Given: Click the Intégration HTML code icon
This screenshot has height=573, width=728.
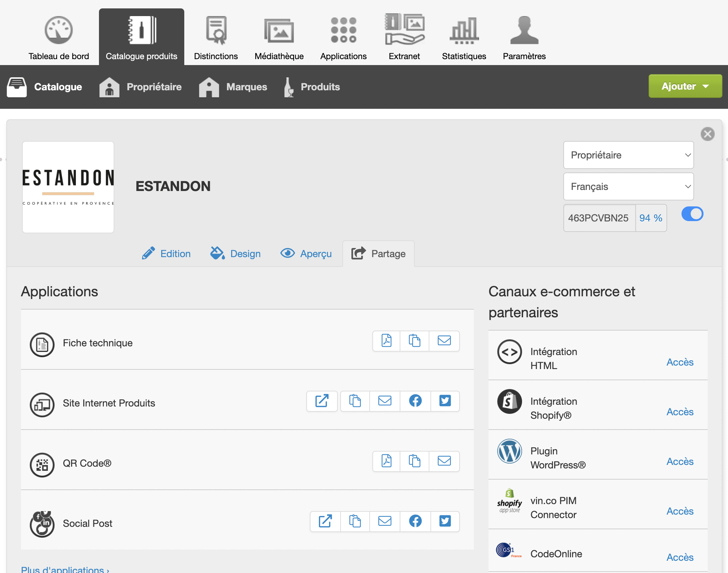Looking at the screenshot, I should point(509,352).
